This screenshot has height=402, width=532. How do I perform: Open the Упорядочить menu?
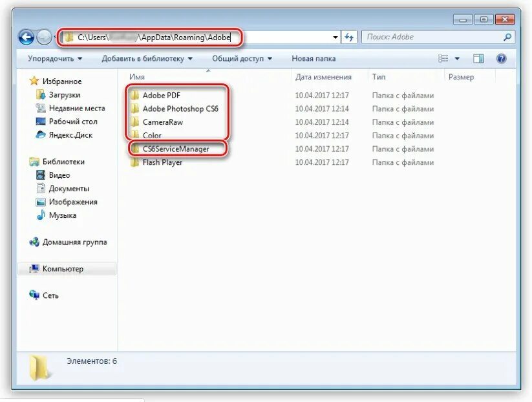(x=55, y=59)
